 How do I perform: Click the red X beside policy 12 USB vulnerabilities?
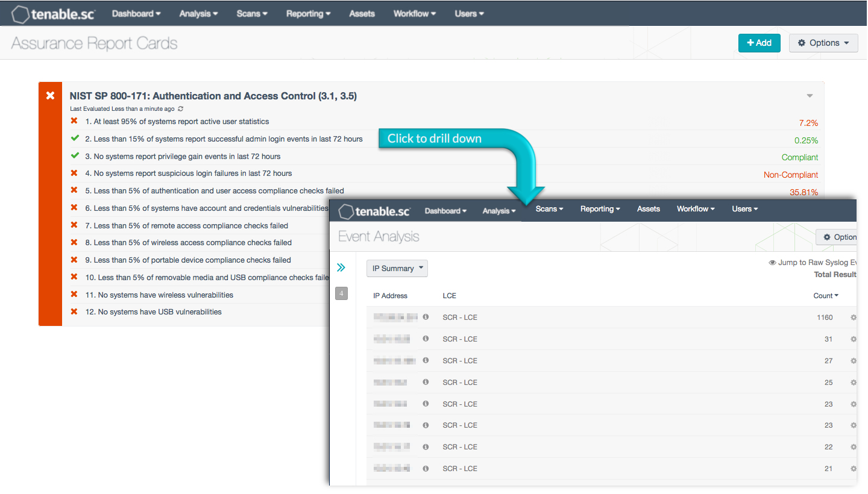(x=74, y=311)
